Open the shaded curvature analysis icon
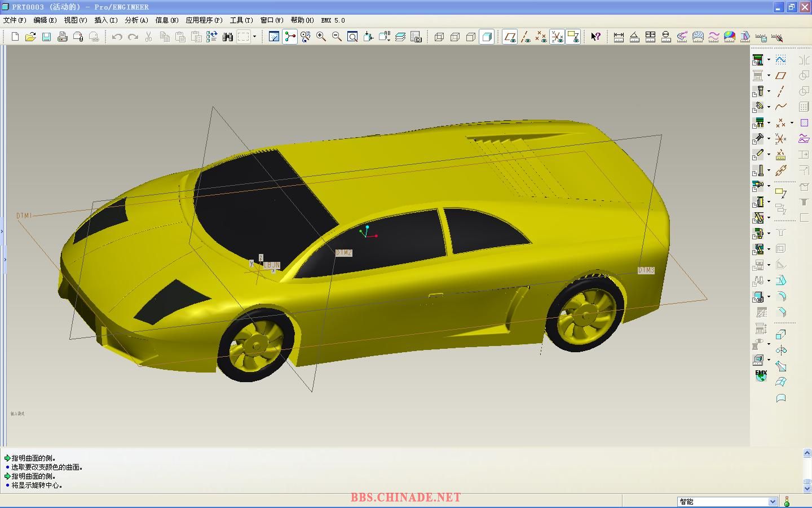Screen dimensions: 812x508 pyautogui.click(x=729, y=37)
